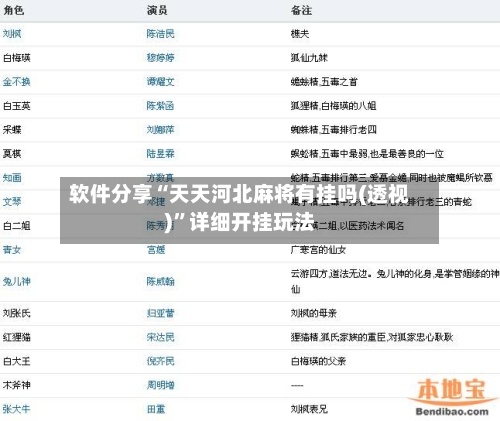The image size is (500, 421).
Task: Follow the 周明增 actor link
Action: point(160,385)
